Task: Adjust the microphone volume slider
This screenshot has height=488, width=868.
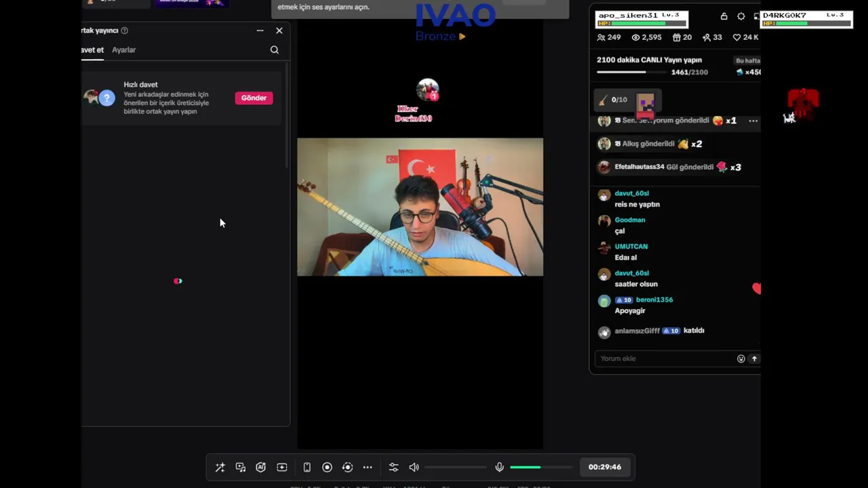Action: pyautogui.click(x=541, y=467)
